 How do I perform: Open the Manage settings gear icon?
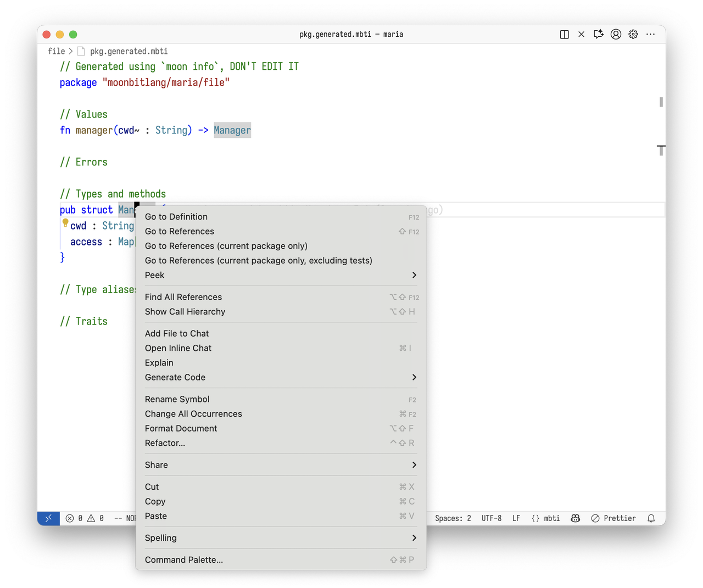click(633, 34)
